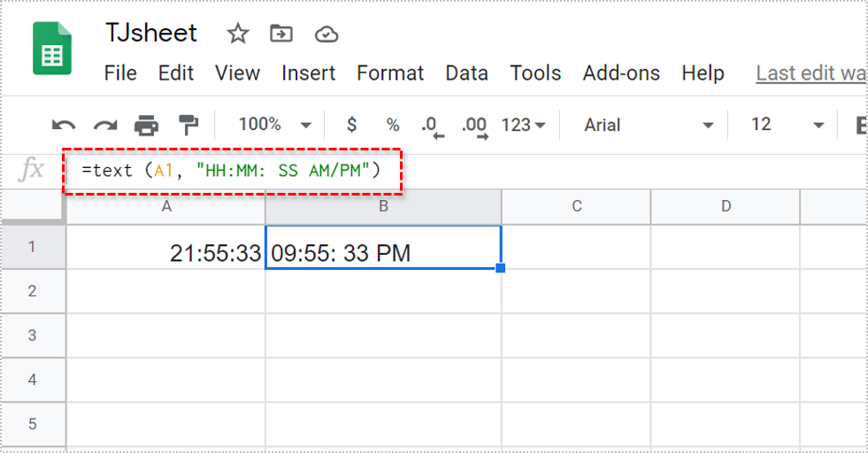Open the Data menu
The image size is (868, 453).
click(466, 73)
